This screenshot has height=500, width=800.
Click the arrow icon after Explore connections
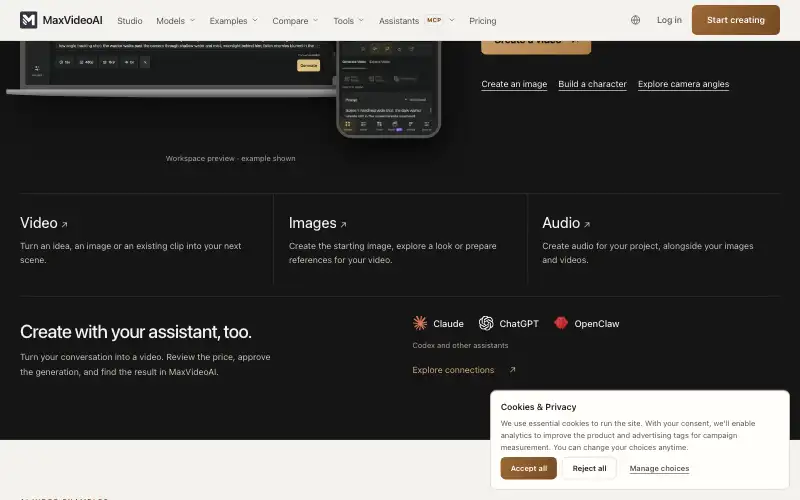pyautogui.click(x=513, y=370)
